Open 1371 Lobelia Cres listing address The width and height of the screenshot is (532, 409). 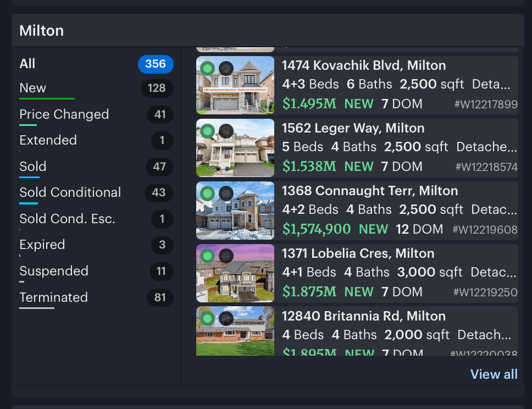(358, 253)
